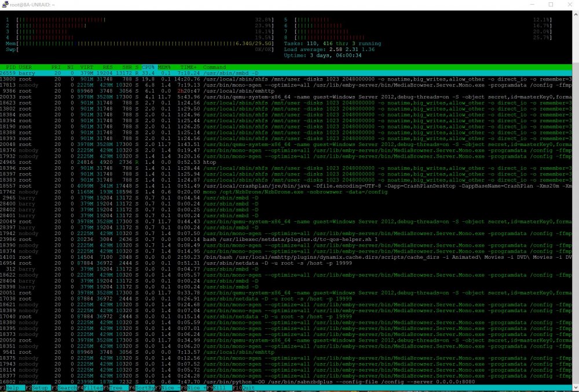The height and width of the screenshot is (392, 579).
Task: Maximize the PuTTY terminal window
Action: 551,5
